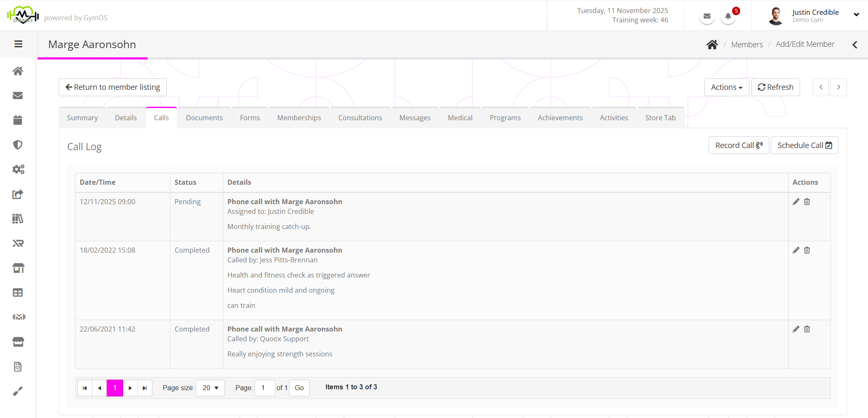868x418 pixels.
Task: Open the settings gears in sidebar
Action: [x=18, y=170]
